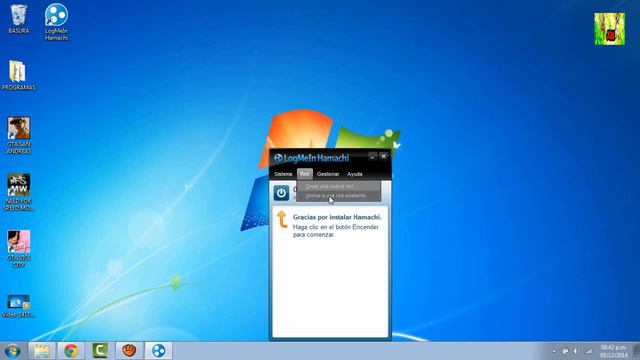640x360 pixels.
Task: Open Windows Explorer from the taskbar
Action: (41, 351)
